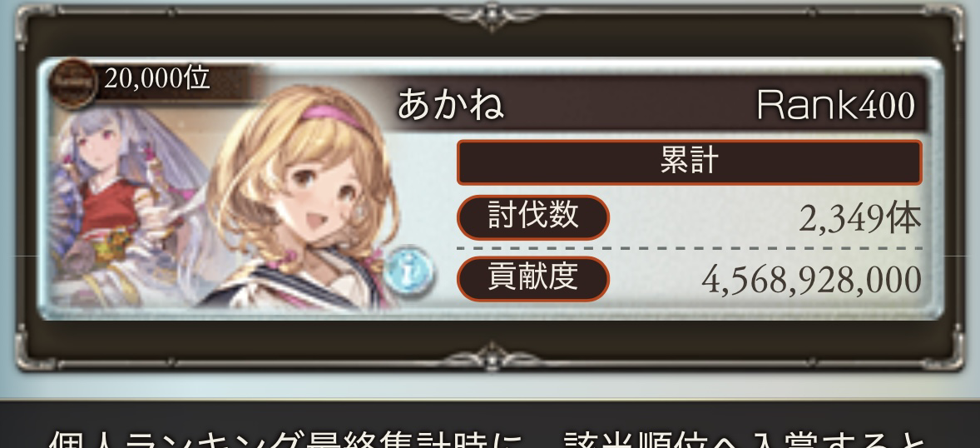Click the top center frame ornament

(492, 16)
